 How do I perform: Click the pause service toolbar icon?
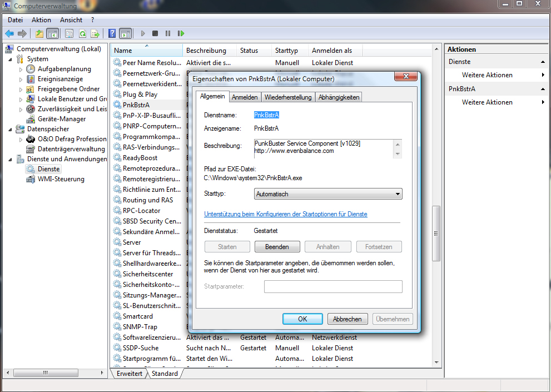click(168, 33)
